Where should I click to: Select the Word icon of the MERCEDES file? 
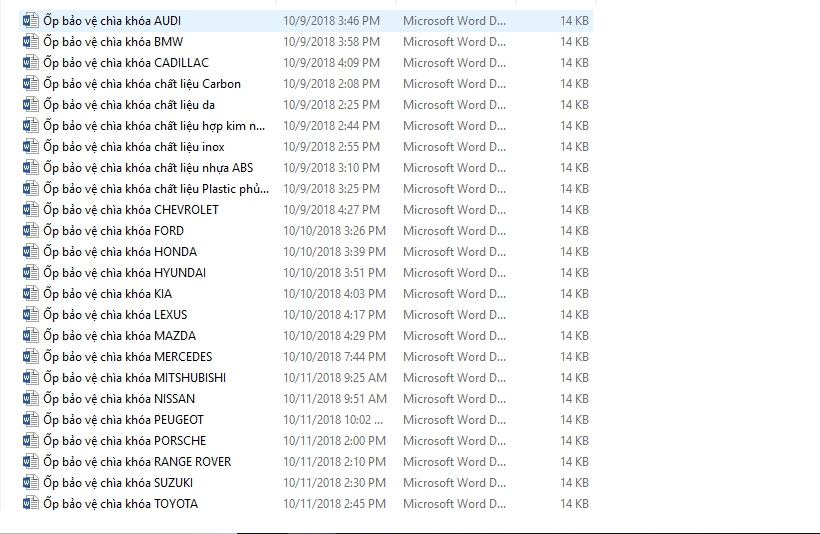(31, 357)
